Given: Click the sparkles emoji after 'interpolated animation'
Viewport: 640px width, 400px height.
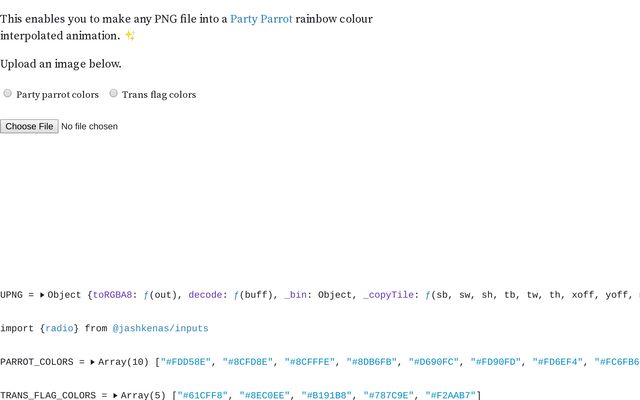Looking at the screenshot, I should 130,36.
